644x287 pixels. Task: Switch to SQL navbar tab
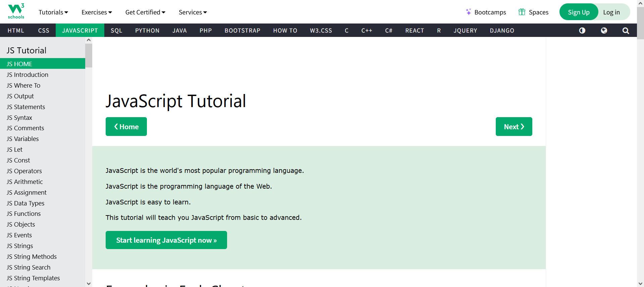[116, 30]
